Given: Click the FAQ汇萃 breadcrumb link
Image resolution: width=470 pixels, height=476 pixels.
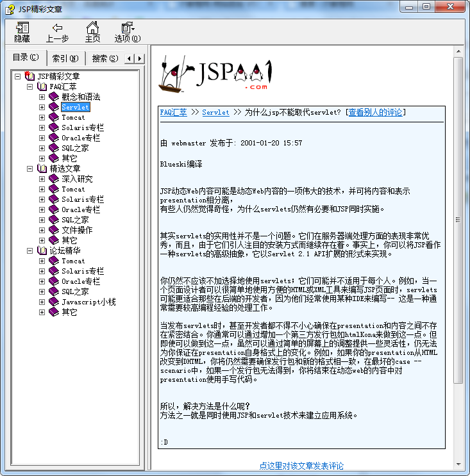Looking at the screenshot, I should pyautogui.click(x=173, y=112).
